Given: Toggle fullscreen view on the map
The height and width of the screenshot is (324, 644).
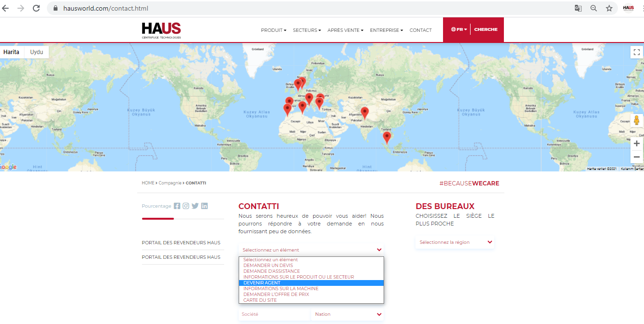Looking at the screenshot, I should click(636, 52).
